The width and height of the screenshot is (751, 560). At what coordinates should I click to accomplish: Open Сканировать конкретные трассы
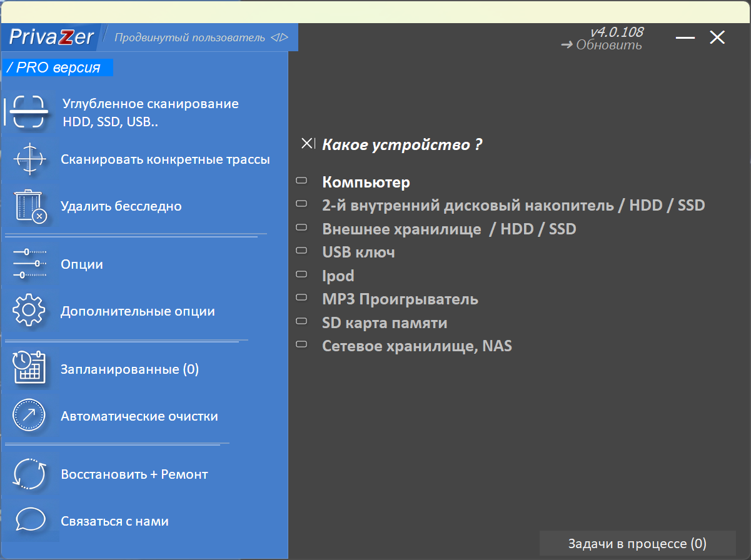pyautogui.click(x=166, y=159)
